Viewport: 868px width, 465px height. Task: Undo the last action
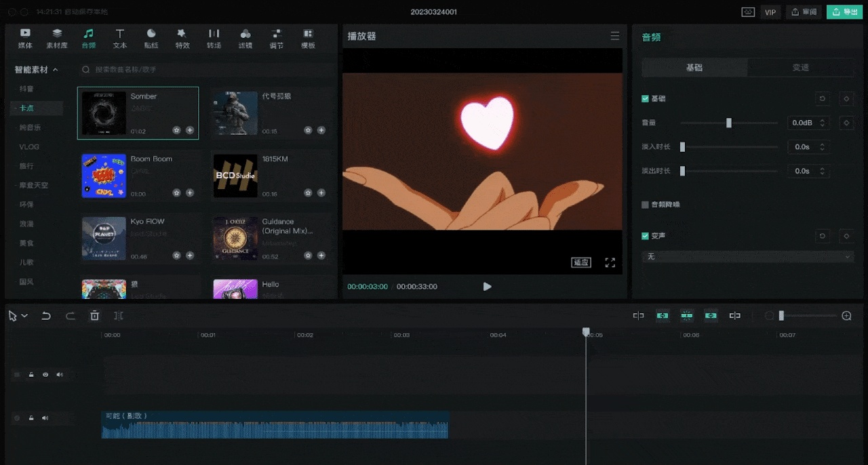tap(46, 316)
